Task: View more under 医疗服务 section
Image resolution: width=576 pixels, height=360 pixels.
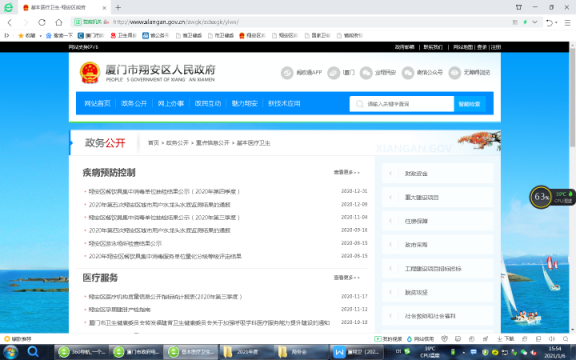Action: click(347, 277)
